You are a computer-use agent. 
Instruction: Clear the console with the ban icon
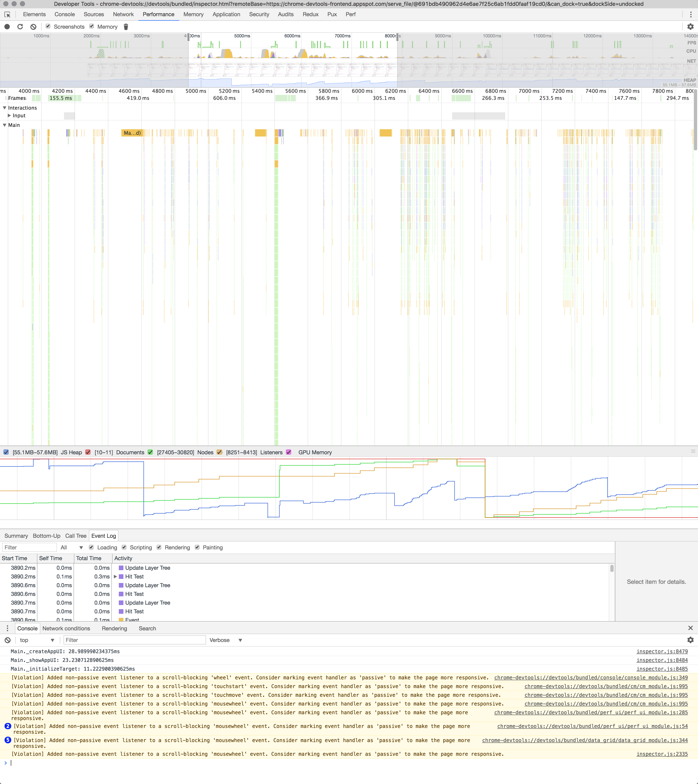coord(8,640)
